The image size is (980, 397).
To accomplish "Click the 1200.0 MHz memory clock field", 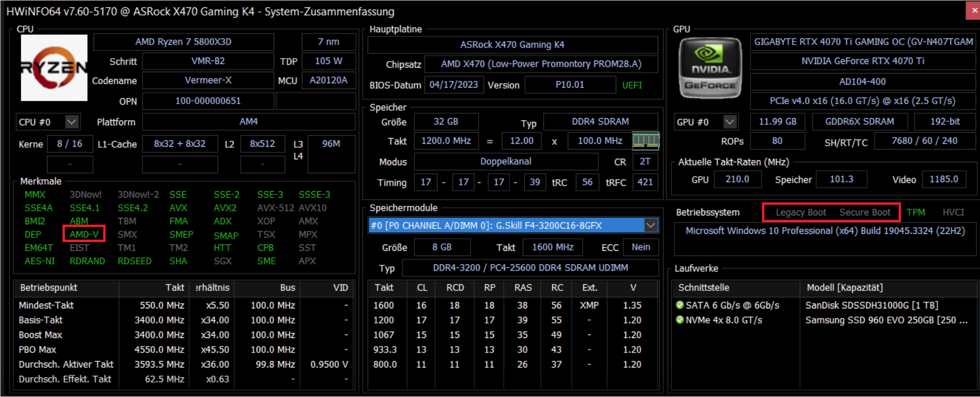I will pyautogui.click(x=446, y=141).
